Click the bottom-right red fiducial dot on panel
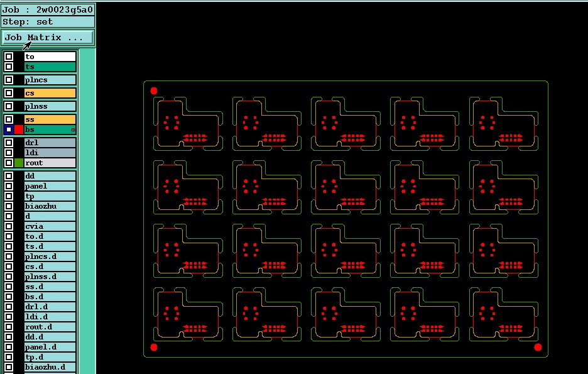 (x=538, y=347)
